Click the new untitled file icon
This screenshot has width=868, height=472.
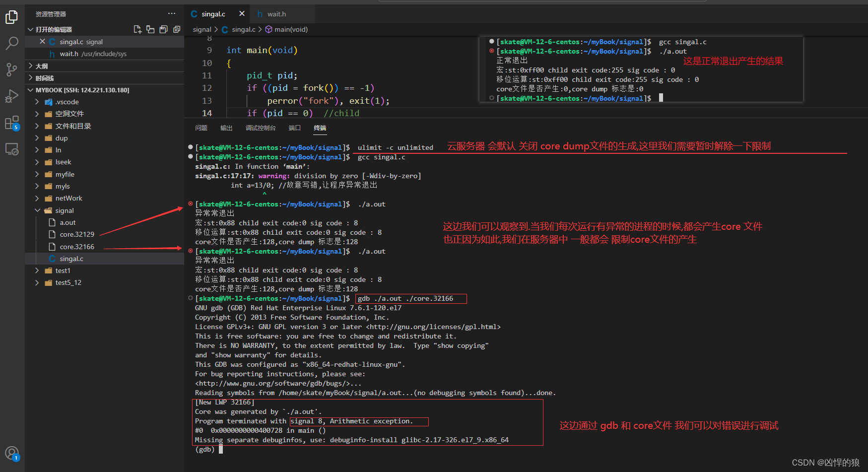pos(137,30)
